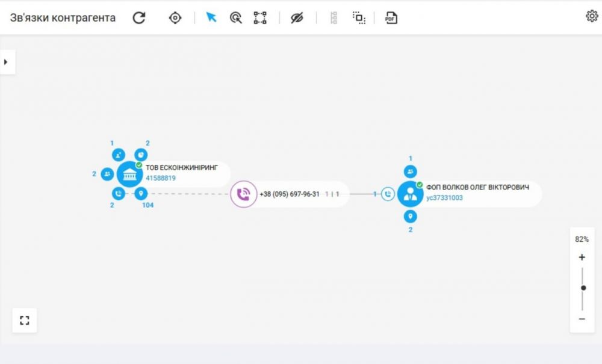Expand the collapsed left side panel
Image resolution: width=602 pixels, height=364 pixels.
point(6,61)
